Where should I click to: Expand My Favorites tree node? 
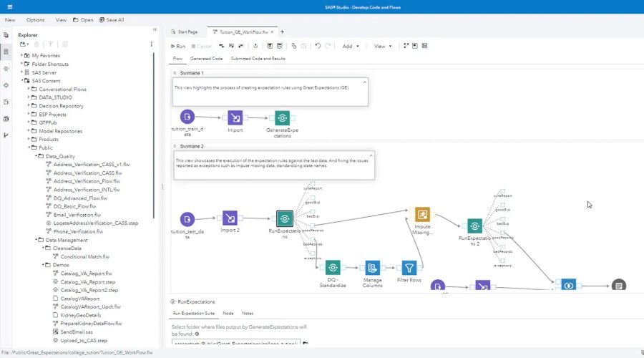[21, 55]
